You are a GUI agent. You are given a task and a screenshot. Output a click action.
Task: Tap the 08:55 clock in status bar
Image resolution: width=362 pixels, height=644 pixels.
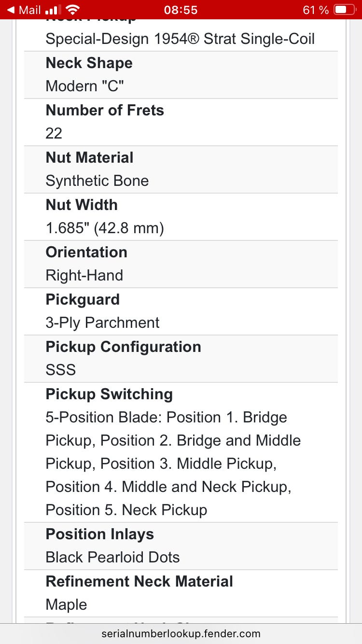pyautogui.click(x=181, y=10)
